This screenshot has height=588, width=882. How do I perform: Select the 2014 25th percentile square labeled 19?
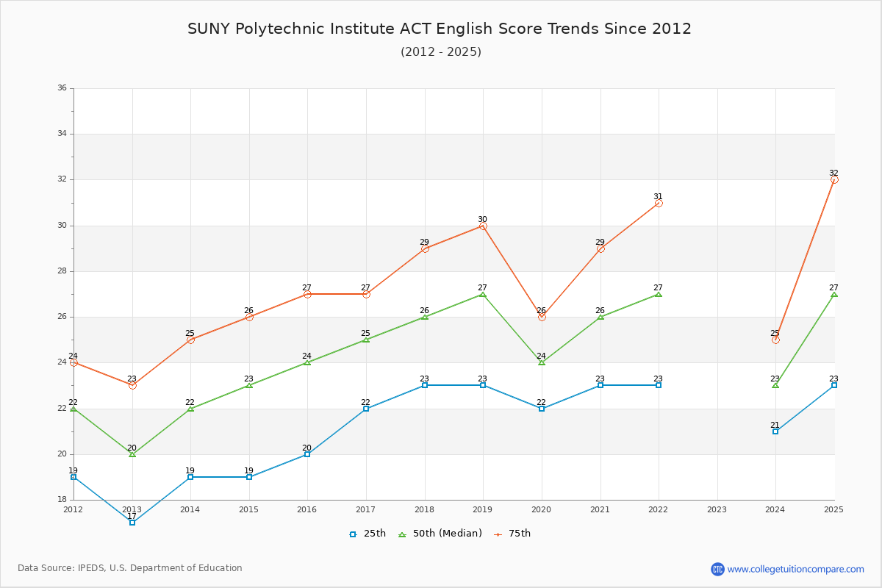click(190, 477)
